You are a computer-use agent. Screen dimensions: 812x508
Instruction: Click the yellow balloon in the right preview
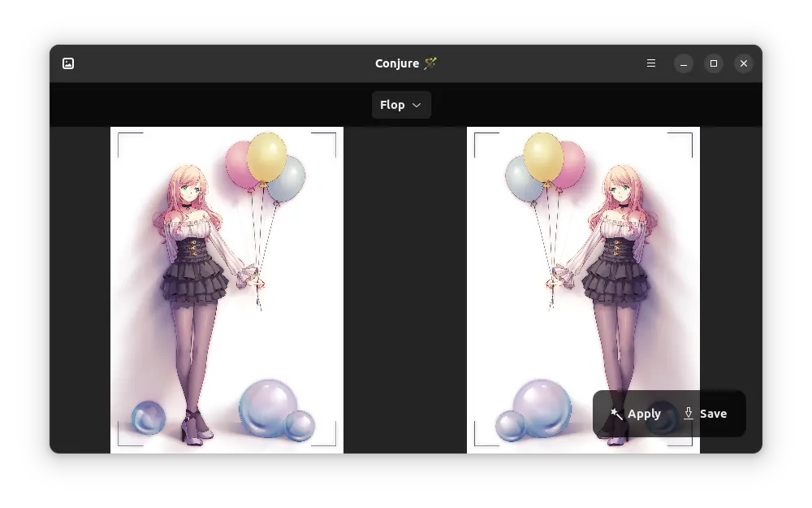543,156
